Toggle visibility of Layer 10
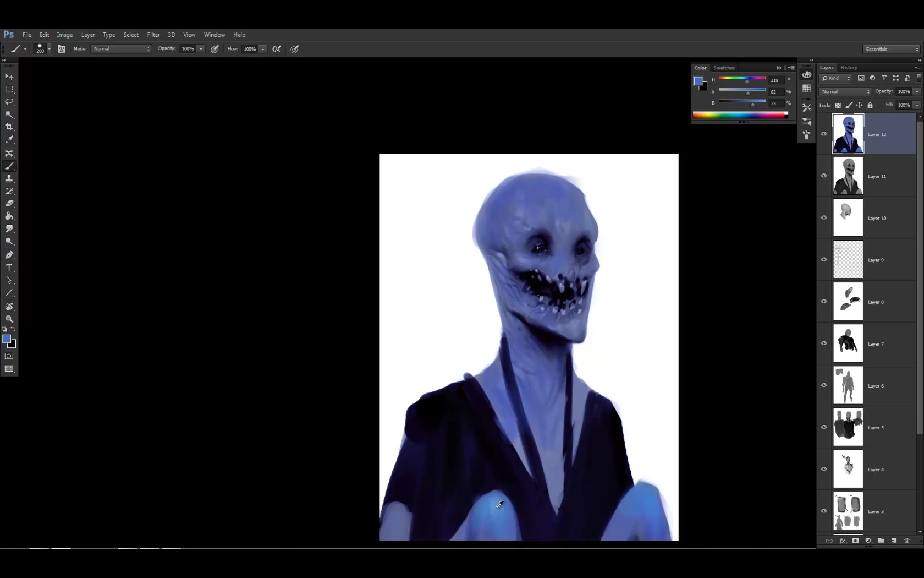This screenshot has height=578, width=924. (824, 217)
